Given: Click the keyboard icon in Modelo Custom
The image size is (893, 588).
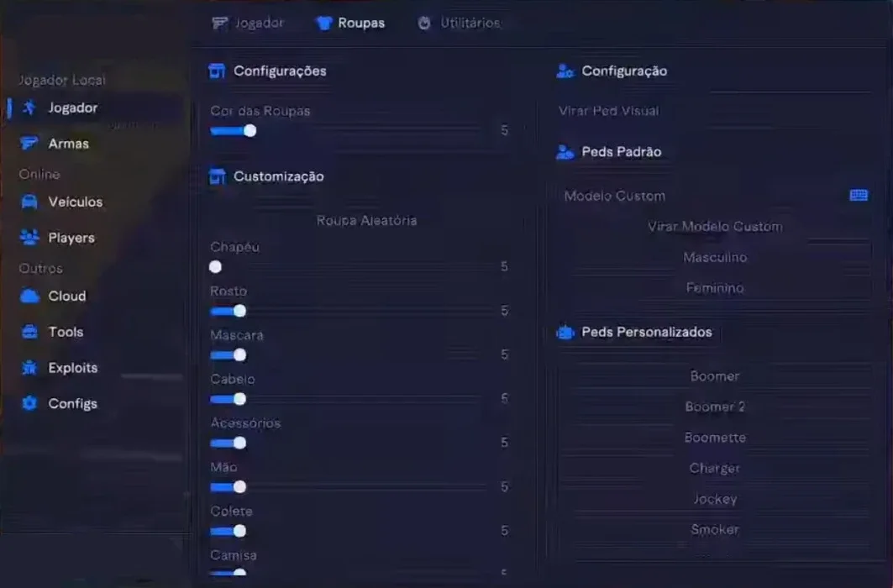Looking at the screenshot, I should 859,195.
